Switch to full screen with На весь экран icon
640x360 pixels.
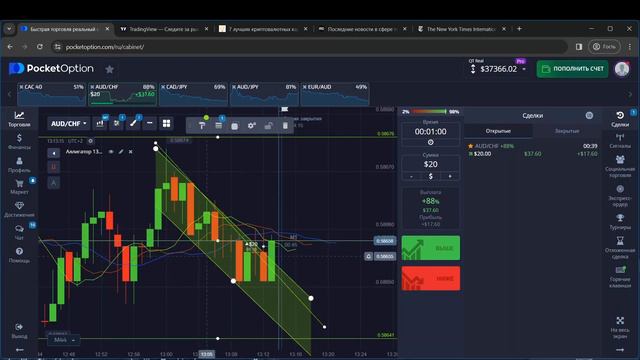(x=620, y=328)
